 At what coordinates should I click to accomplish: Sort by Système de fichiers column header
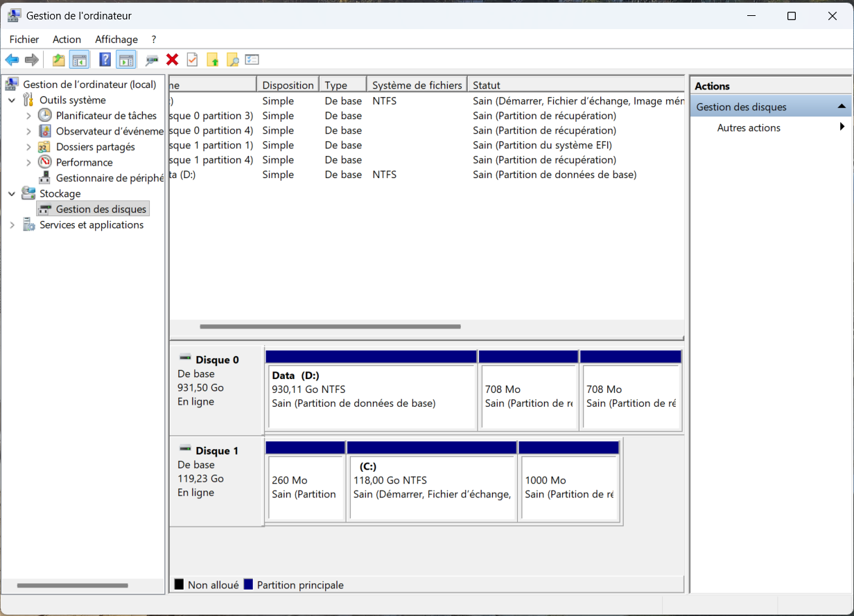[417, 85]
